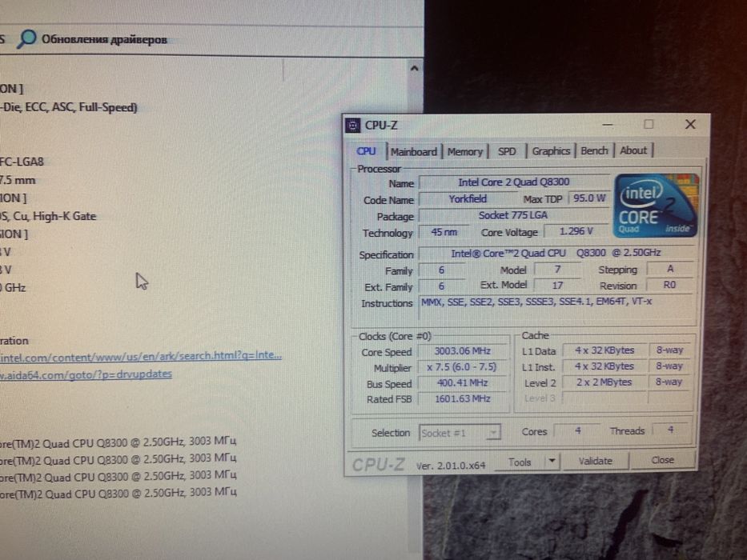Open the Socket #1 selection dropdown
Image resolution: width=747 pixels, height=560 pixels.
(x=460, y=433)
